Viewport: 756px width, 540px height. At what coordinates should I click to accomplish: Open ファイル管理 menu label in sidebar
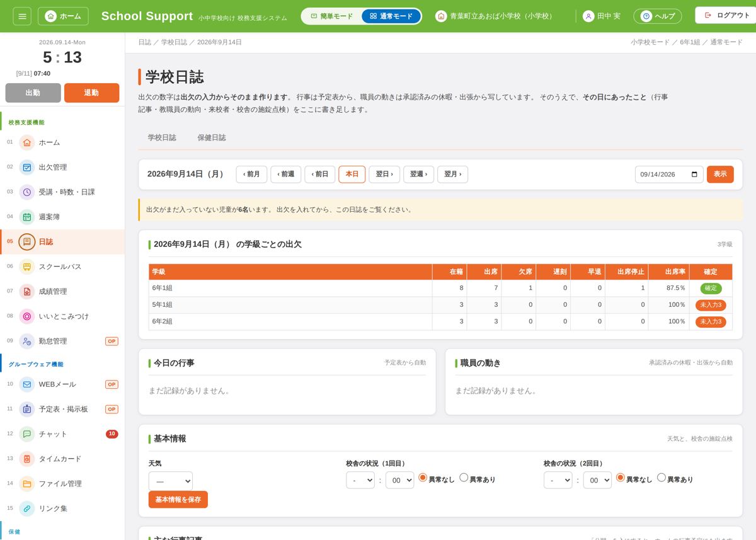tap(60, 484)
